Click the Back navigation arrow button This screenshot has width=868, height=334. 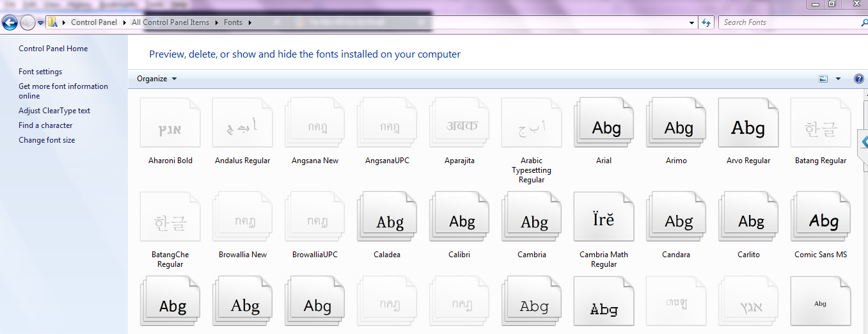click(10, 23)
